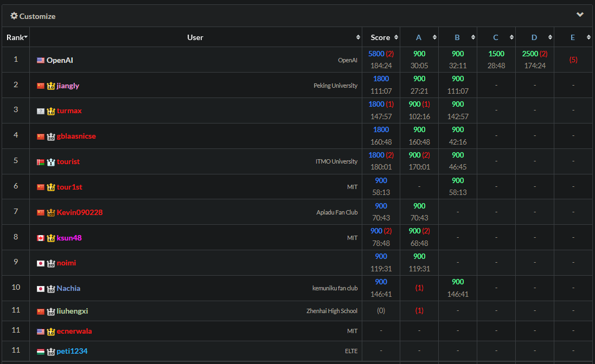
Task: Click the crown icon beside ksun48
Action: [x=51, y=238]
